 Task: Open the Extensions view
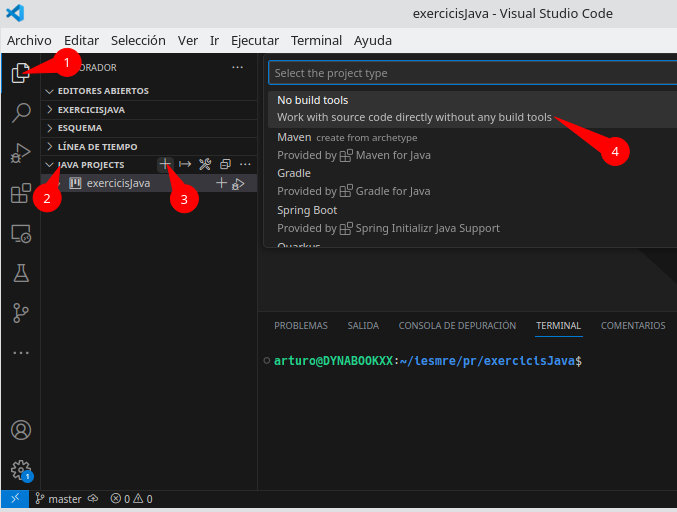pyautogui.click(x=20, y=193)
